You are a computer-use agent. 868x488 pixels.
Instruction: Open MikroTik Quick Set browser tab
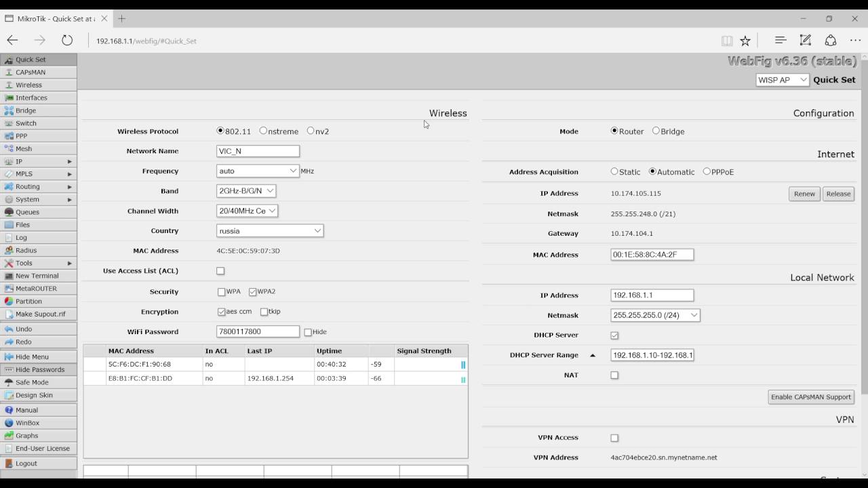pyautogui.click(x=57, y=18)
